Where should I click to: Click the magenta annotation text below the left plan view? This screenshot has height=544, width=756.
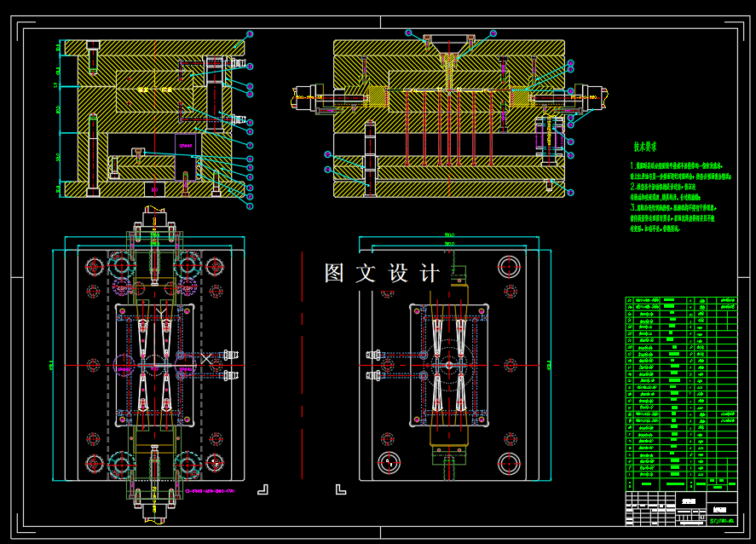pos(210,491)
